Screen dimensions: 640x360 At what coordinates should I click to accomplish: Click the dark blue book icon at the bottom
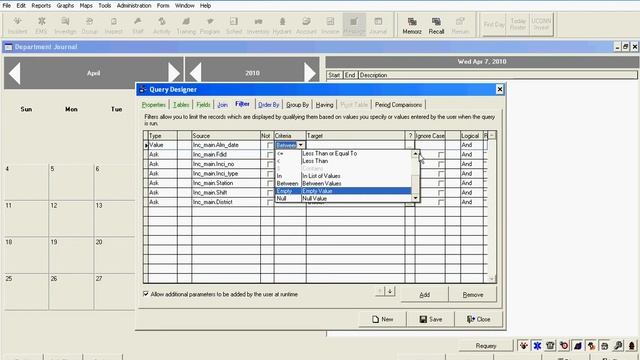tap(578, 346)
